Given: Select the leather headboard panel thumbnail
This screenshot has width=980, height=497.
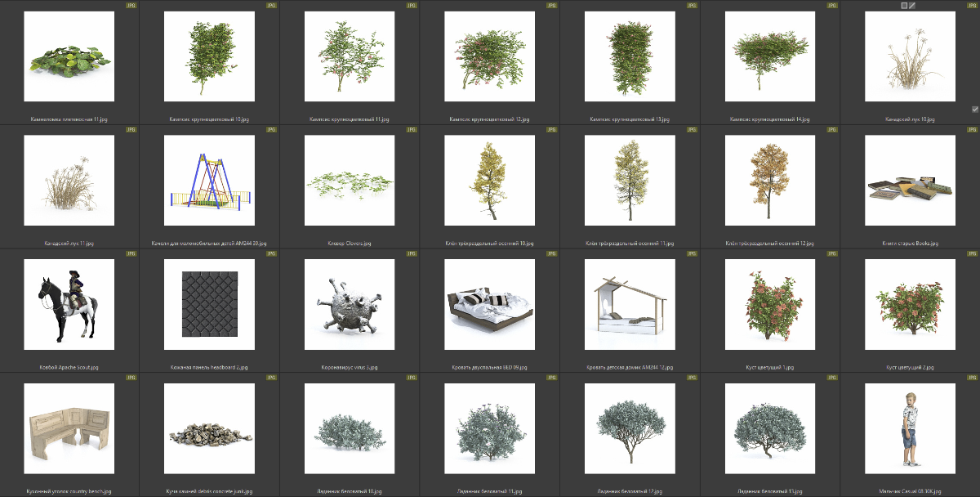Looking at the screenshot, I should click(210, 304).
